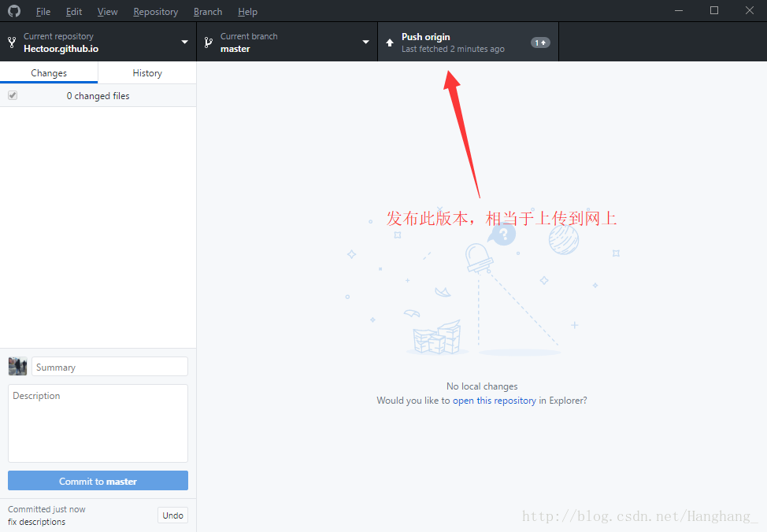This screenshot has width=767, height=532.
Task: Toggle the select-all changed files checkbox
Action: [13, 95]
